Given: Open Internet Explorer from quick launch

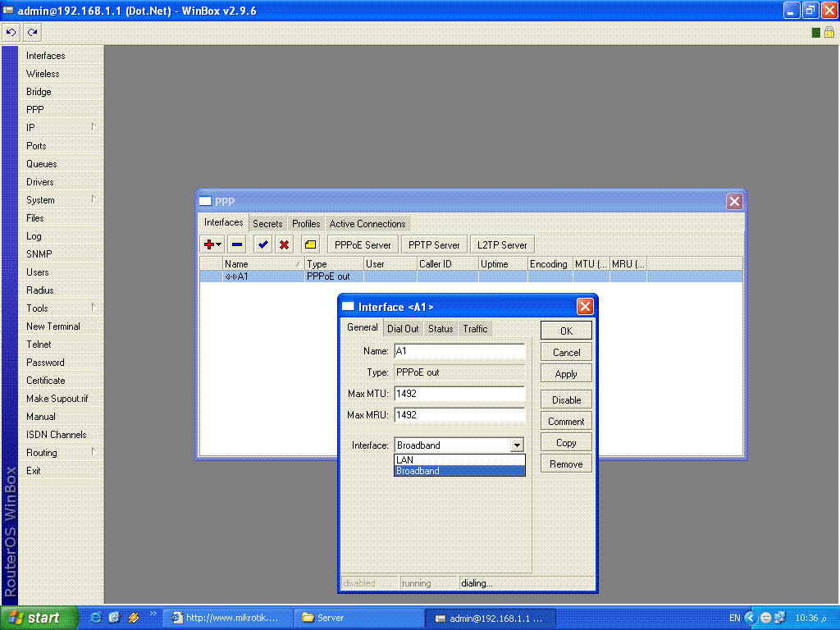Looking at the screenshot, I should click(95, 618).
